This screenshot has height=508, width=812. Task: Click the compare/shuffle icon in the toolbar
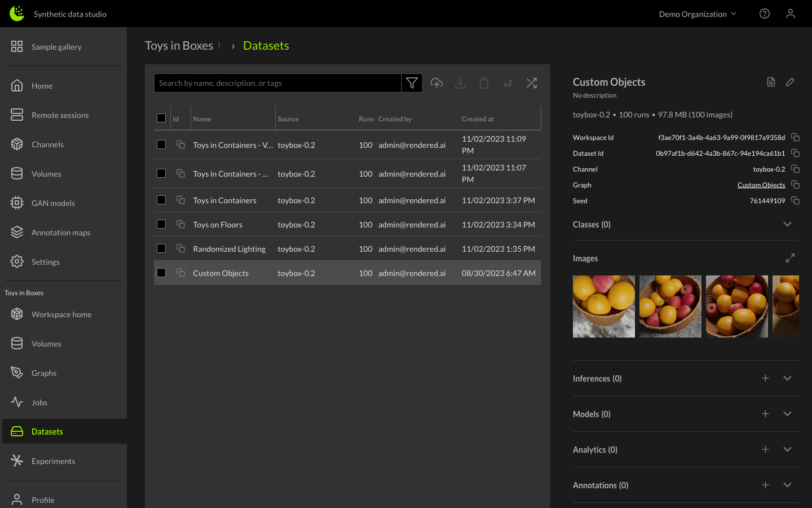(531, 82)
